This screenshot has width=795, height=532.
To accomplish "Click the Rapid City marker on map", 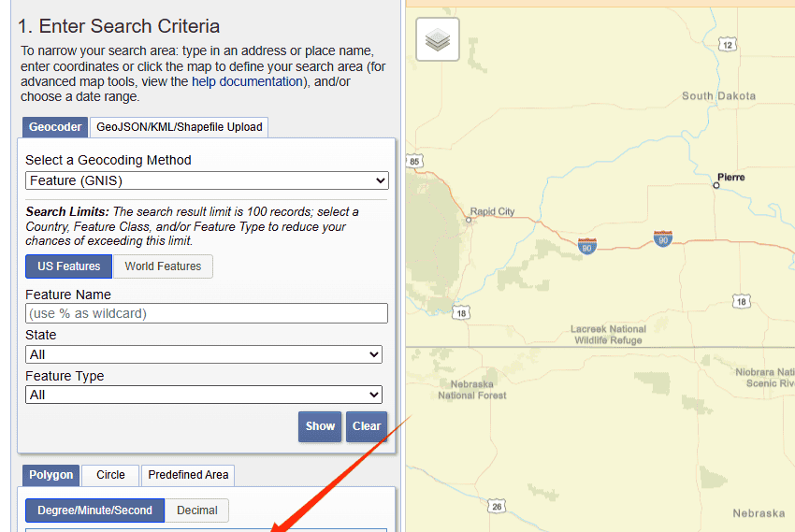I will coord(469,220).
